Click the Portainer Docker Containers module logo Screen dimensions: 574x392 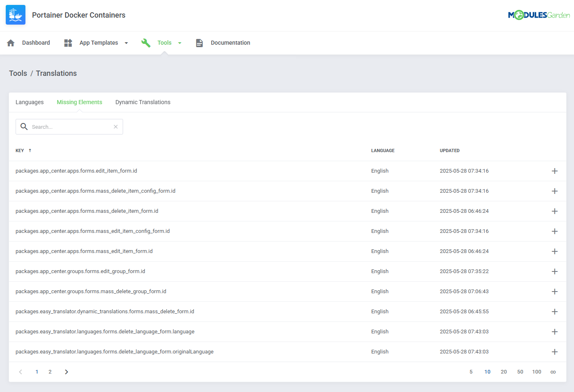[x=15, y=15]
